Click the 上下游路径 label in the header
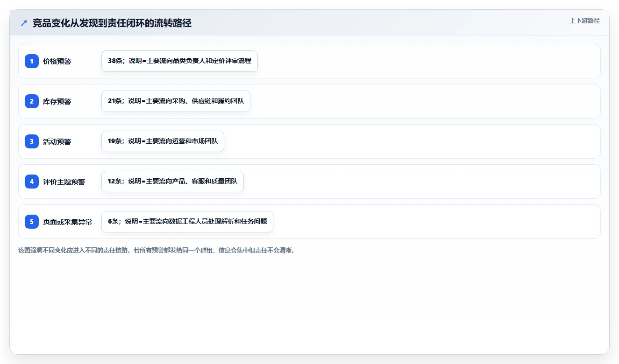The height and width of the screenshot is (364, 619). coord(584,21)
